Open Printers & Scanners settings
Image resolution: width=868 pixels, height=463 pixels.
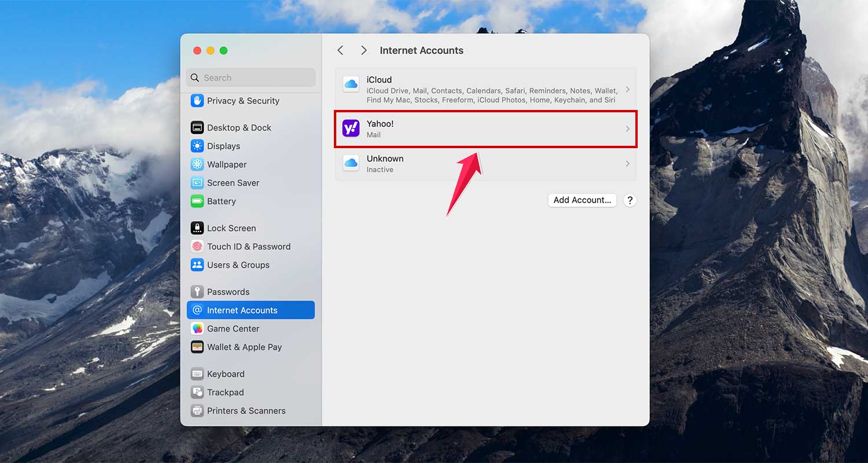(x=242, y=411)
